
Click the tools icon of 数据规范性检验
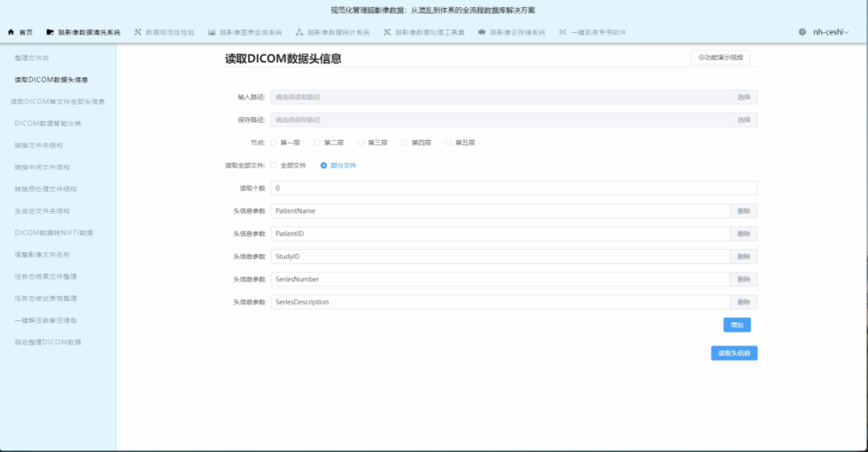pyautogui.click(x=138, y=32)
